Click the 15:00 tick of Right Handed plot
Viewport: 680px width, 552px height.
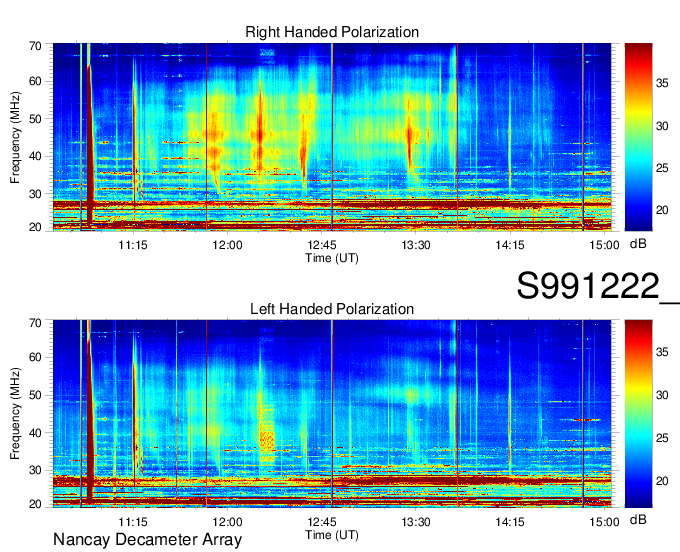604,245
